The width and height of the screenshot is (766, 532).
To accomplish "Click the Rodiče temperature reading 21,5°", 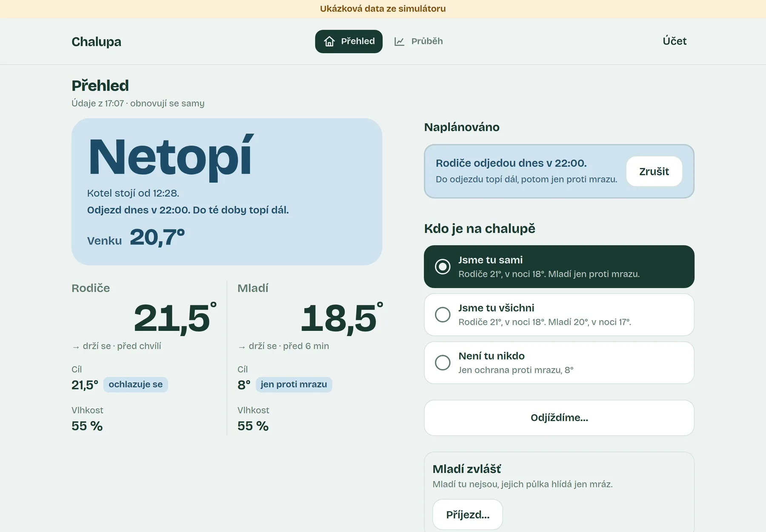I will pos(175,318).
